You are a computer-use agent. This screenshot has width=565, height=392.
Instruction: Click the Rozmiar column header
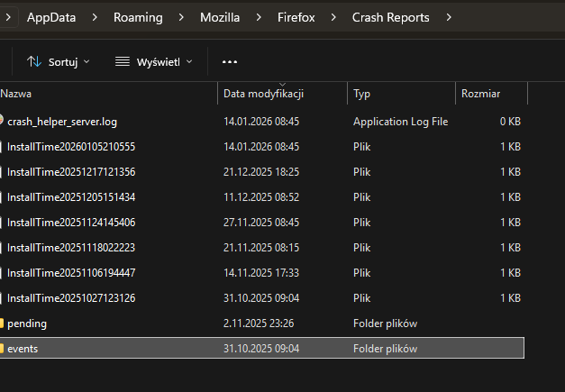(480, 94)
